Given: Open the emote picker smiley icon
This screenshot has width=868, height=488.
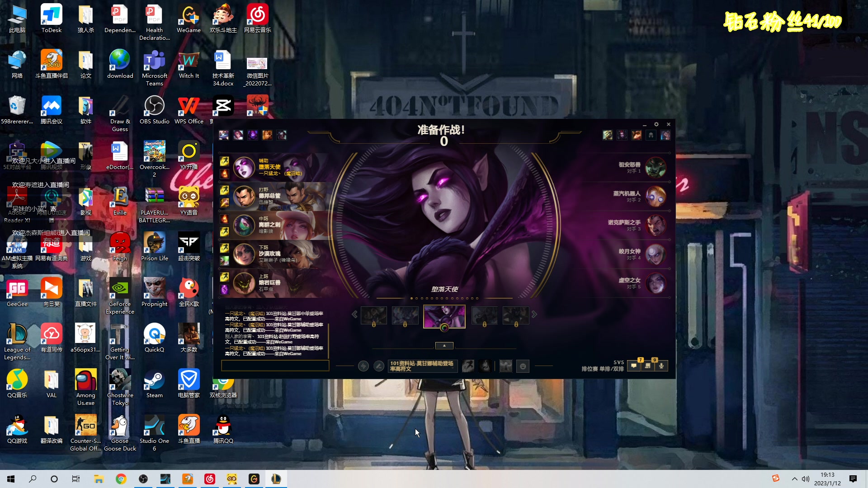Looking at the screenshot, I should (523, 366).
